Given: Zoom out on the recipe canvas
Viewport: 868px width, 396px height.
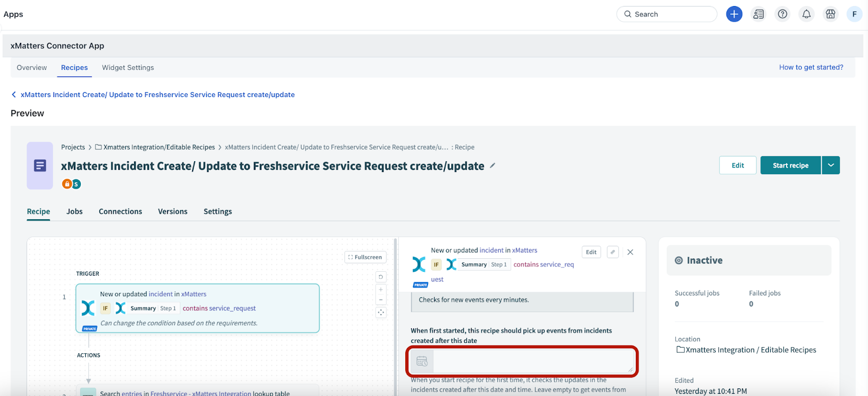Looking at the screenshot, I should [x=381, y=299].
